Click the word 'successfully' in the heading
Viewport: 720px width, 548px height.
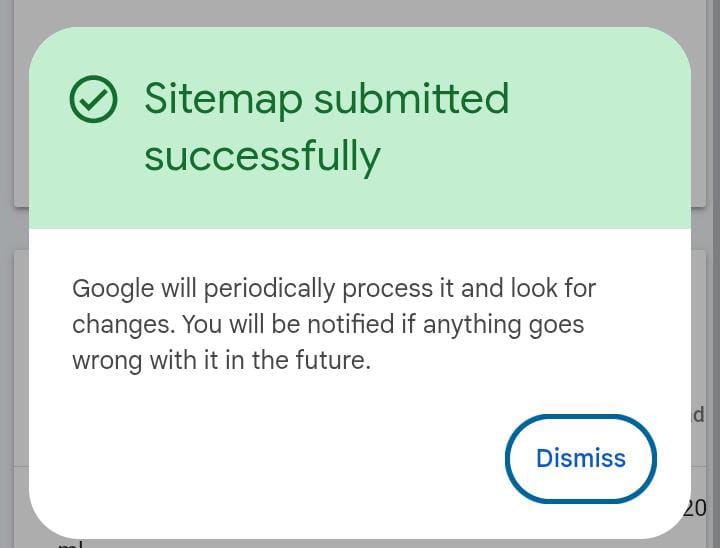click(262, 157)
